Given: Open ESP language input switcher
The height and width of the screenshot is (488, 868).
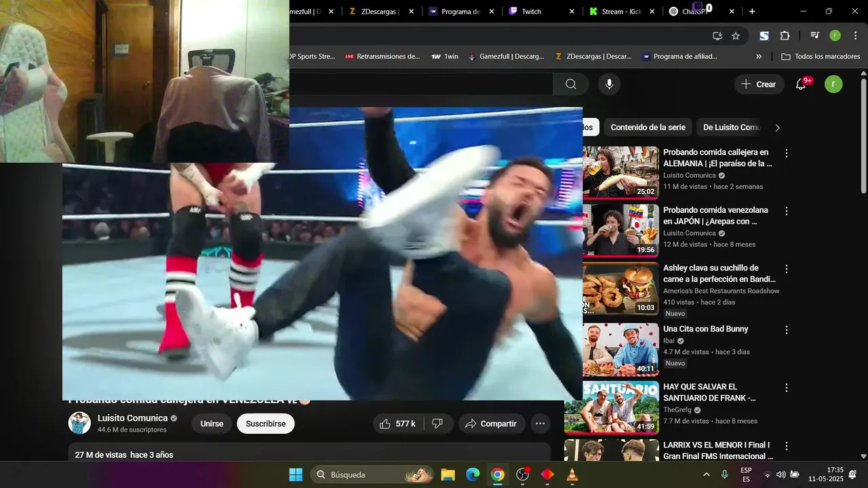Looking at the screenshot, I should 746,474.
